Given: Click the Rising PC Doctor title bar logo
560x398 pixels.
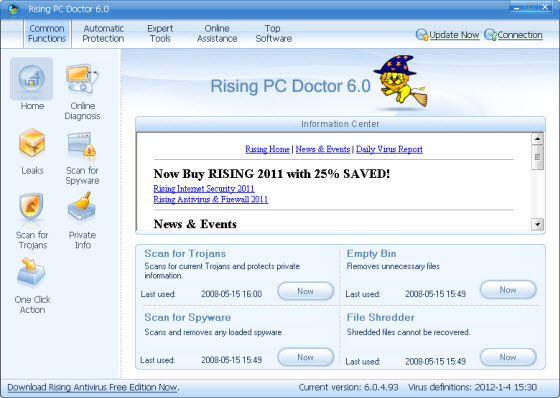Looking at the screenshot, I should (14, 9).
